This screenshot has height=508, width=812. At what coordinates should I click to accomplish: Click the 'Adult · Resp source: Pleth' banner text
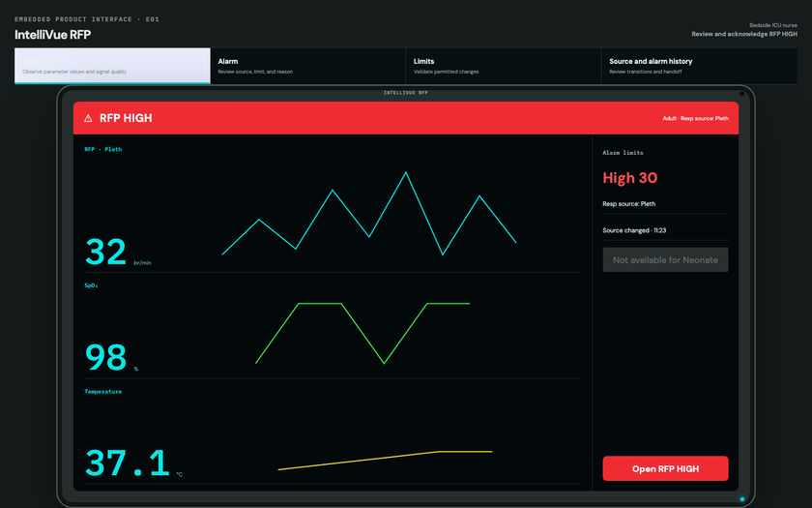[x=695, y=118]
